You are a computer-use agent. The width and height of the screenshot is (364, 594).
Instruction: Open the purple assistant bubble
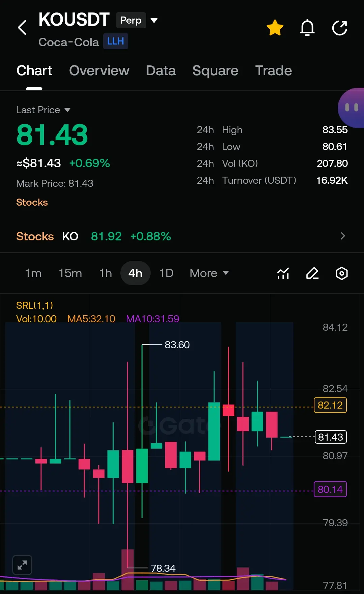351,108
